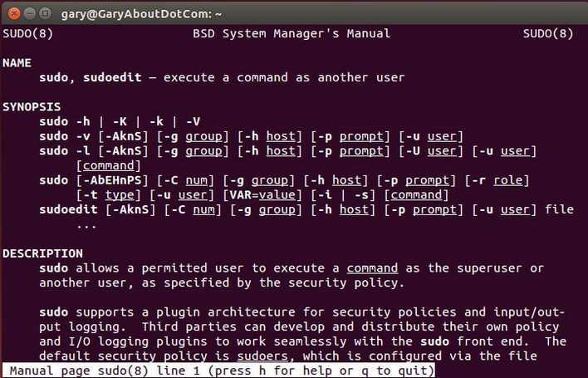Click the -AbEHnPS options text

coord(112,180)
